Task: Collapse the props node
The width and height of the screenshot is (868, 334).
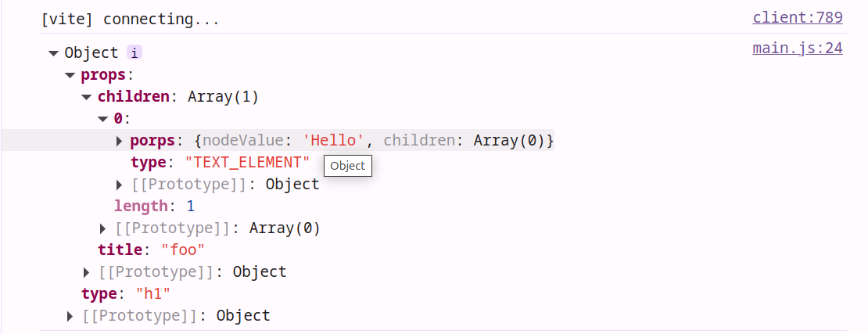Action: 70,75
